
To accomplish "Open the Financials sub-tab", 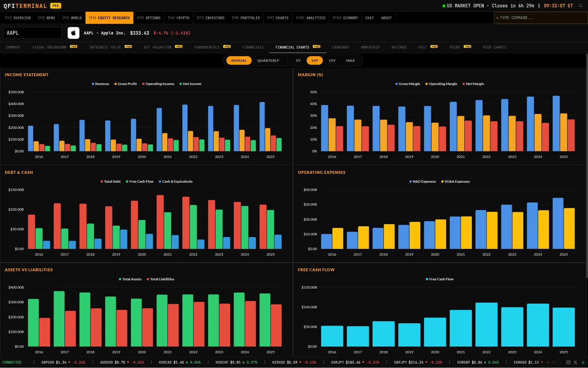I will [253, 47].
